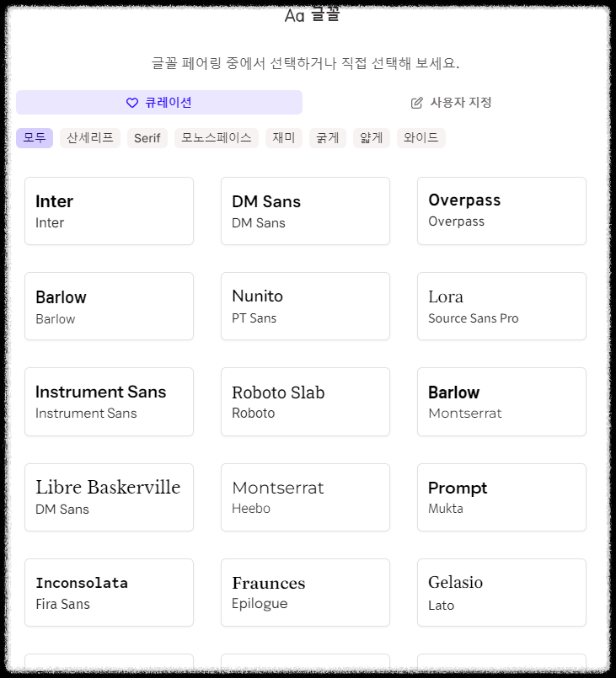Select the 모두 filter chip

coord(35,137)
